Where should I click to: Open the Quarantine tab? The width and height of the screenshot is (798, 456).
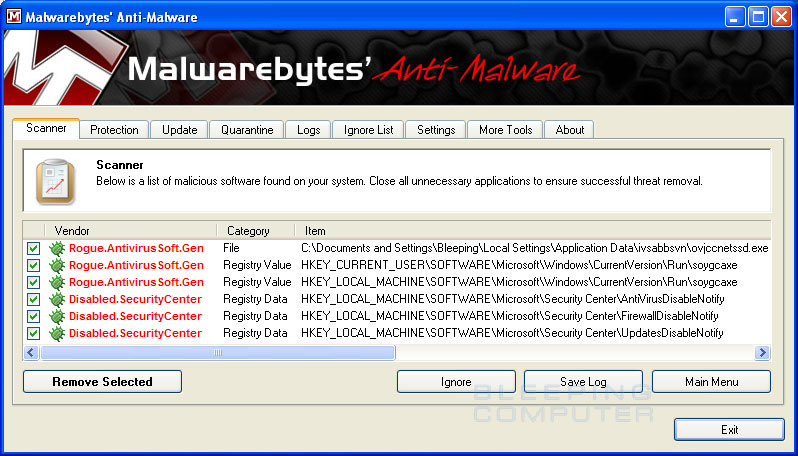(x=247, y=130)
